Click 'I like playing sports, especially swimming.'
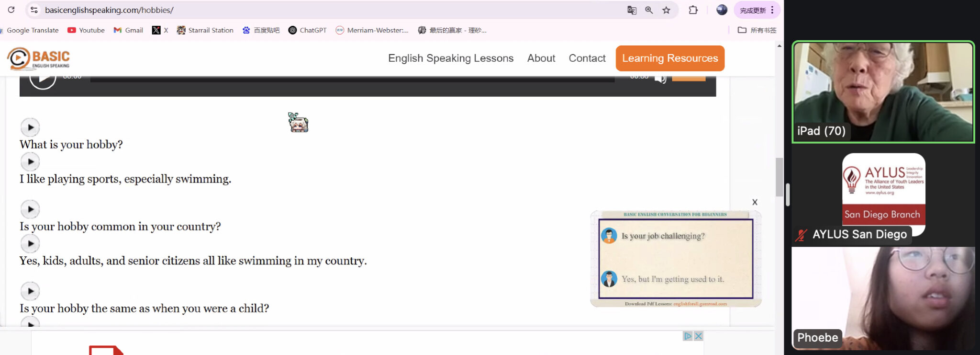Image resolution: width=980 pixels, height=355 pixels. coord(125,179)
